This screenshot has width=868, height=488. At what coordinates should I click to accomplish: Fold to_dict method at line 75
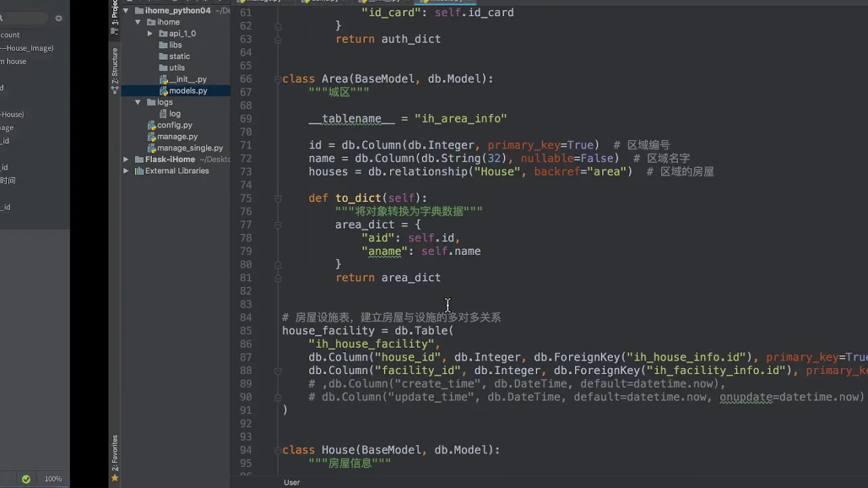[278, 199]
